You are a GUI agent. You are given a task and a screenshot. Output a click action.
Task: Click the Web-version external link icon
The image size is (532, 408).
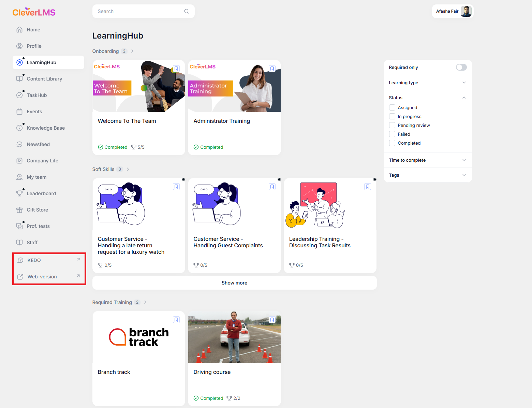point(20,277)
